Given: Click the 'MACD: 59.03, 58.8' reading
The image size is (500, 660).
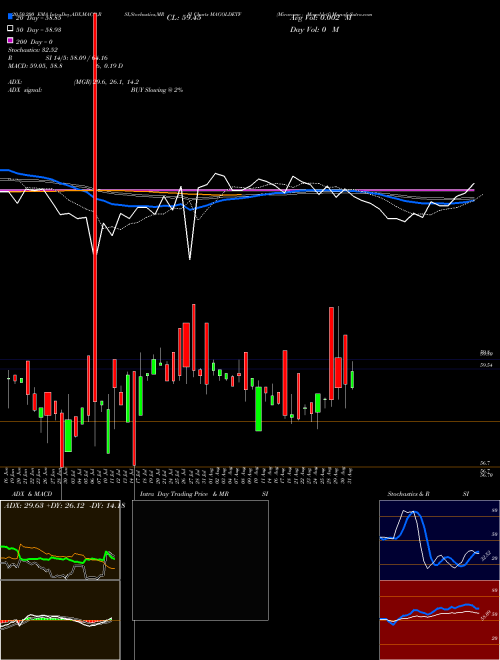Looking at the screenshot, I should point(35,66).
